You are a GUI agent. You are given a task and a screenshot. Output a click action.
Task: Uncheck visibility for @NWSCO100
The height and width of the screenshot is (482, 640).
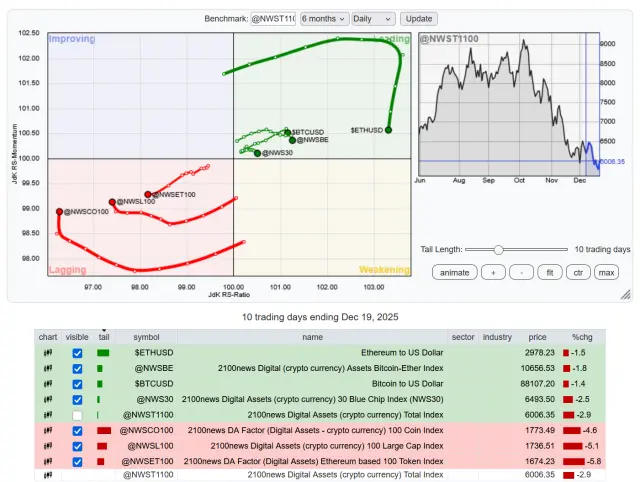(77, 431)
